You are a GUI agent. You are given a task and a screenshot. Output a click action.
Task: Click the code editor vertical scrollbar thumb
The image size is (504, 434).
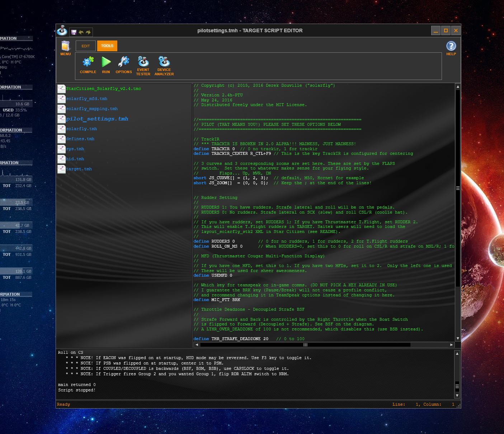(x=458, y=188)
